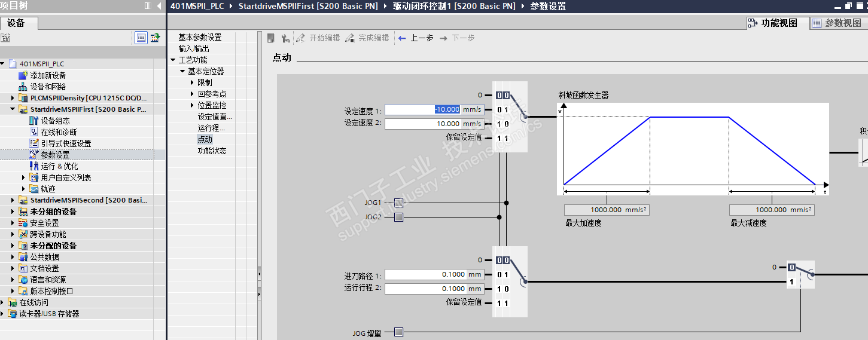
Task: Click the column layout icon in 项目树 header
Action: [x=148, y=6]
